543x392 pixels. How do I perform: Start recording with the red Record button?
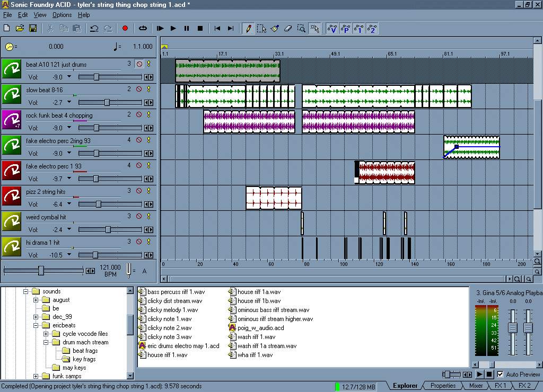pyautogui.click(x=125, y=29)
